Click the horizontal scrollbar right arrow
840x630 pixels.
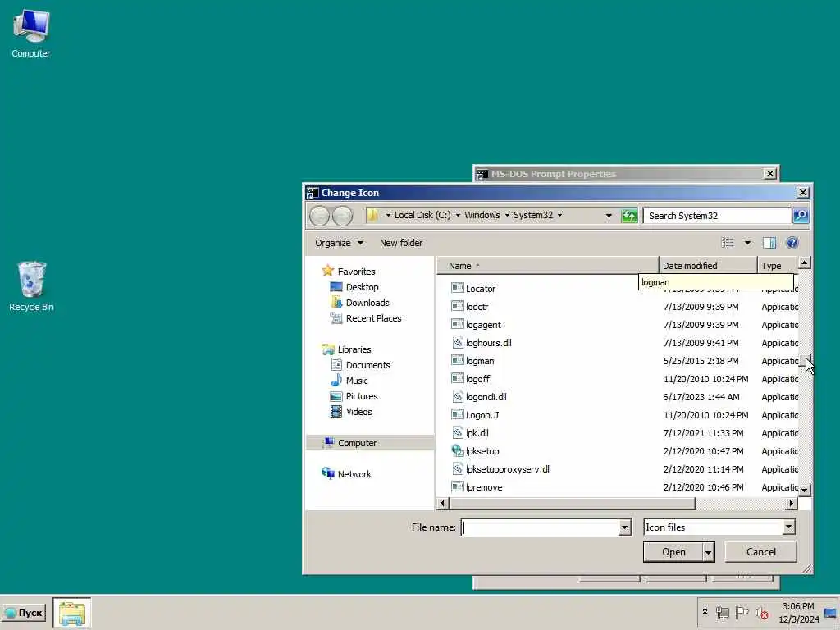pos(792,504)
